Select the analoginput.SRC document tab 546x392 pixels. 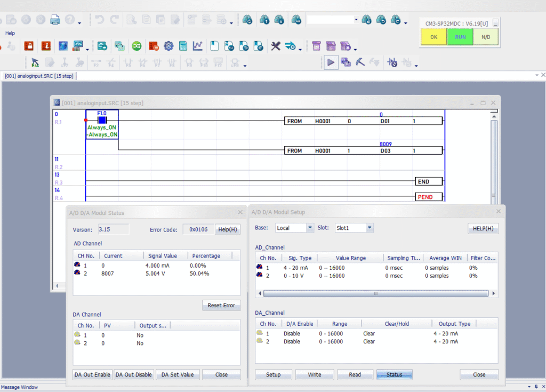click(x=39, y=76)
